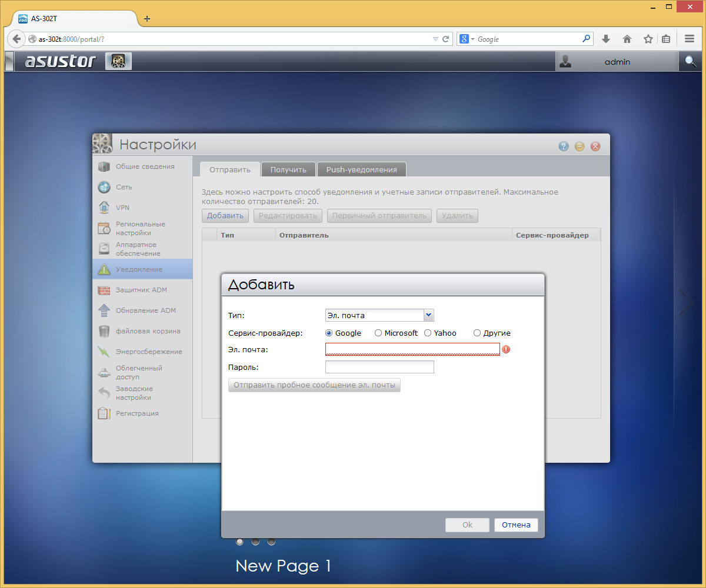Open search engine selector dropdown
Viewport: 706px width, 588px height.
(467, 39)
